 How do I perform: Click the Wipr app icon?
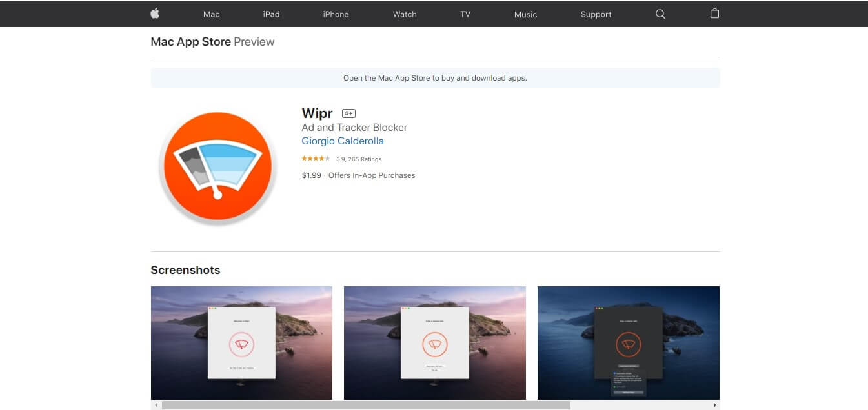pyautogui.click(x=217, y=168)
